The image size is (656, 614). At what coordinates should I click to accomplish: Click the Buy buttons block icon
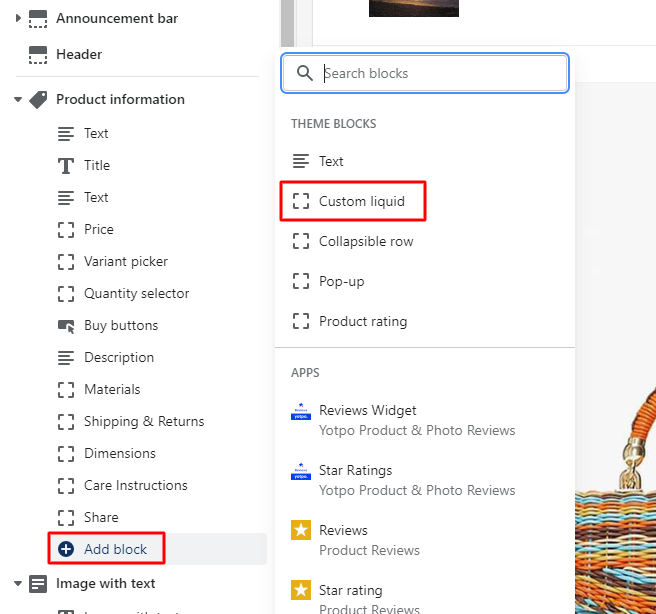click(x=66, y=325)
